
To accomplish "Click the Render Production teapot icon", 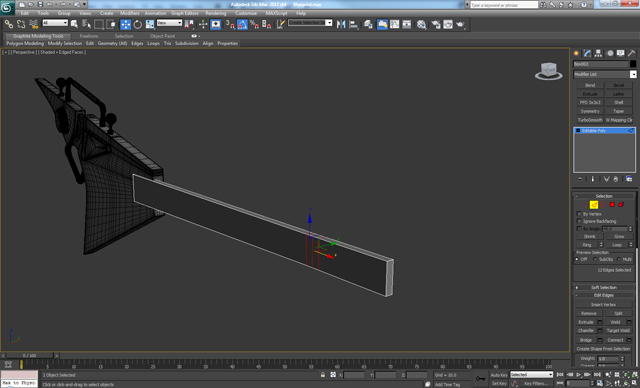I will (460, 24).
